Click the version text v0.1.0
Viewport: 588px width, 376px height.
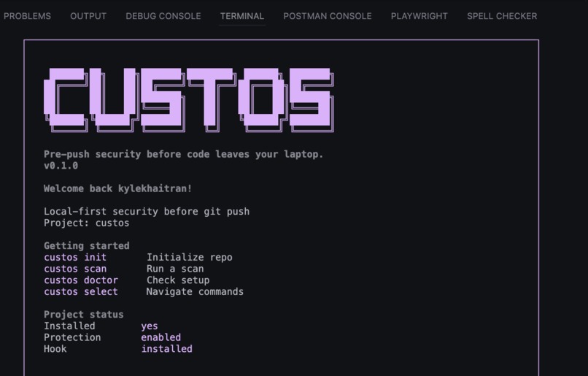61,166
